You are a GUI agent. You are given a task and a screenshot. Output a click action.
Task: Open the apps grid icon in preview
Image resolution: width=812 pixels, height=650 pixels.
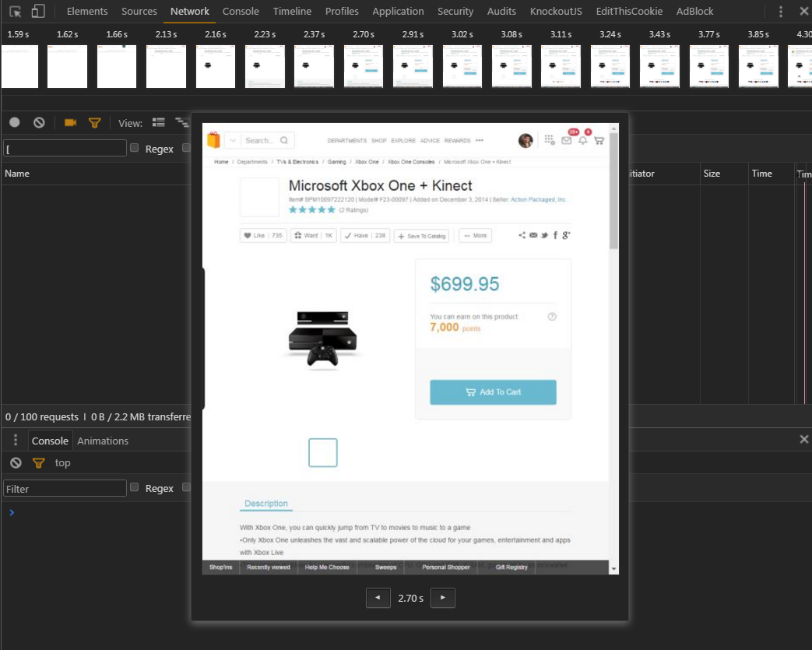(550, 140)
